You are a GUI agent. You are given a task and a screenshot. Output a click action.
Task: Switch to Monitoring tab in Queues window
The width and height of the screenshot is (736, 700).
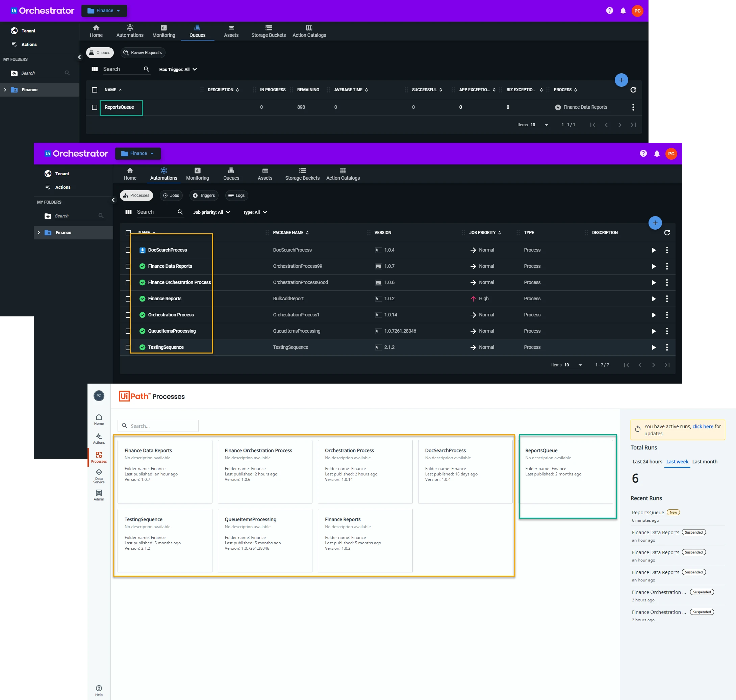coord(163,31)
